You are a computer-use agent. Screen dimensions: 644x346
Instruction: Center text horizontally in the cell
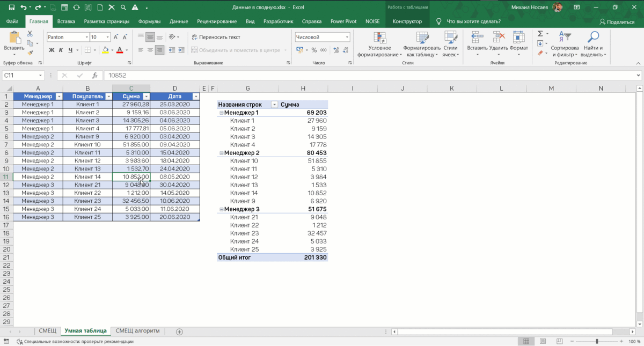150,50
